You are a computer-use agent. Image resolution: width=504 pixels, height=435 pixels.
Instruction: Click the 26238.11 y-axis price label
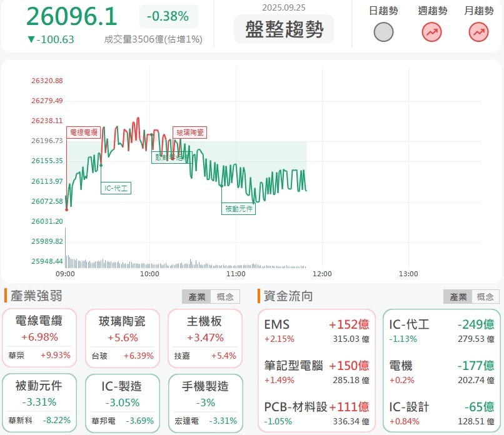tap(47, 121)
